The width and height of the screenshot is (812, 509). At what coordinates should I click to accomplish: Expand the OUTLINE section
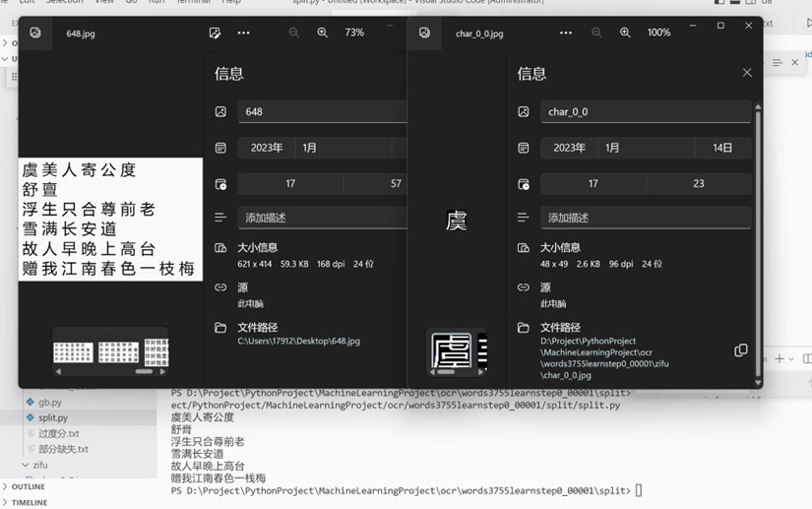tap(28, 486)
